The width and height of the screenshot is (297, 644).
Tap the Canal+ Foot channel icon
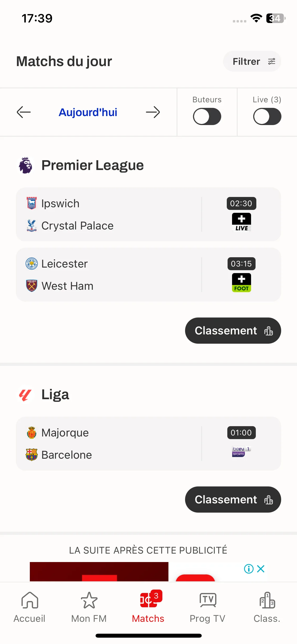coord(241,282)
